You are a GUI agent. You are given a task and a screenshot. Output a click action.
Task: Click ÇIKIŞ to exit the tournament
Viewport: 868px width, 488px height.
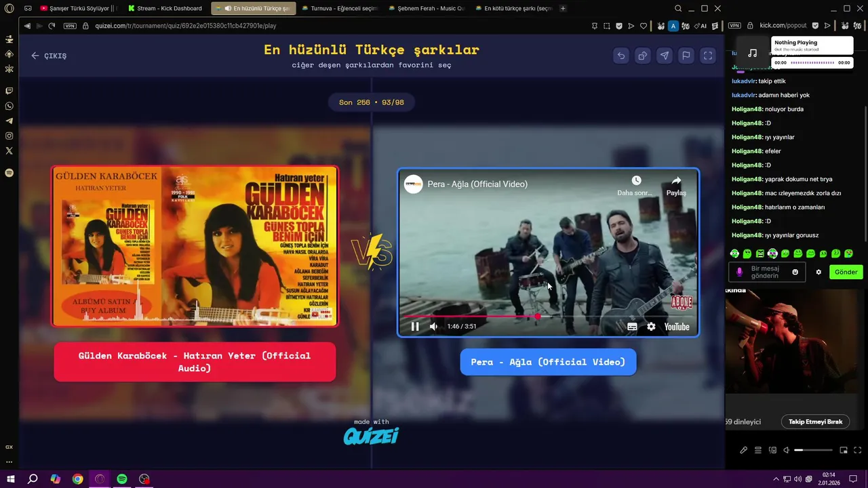click(x=49, y=56)
